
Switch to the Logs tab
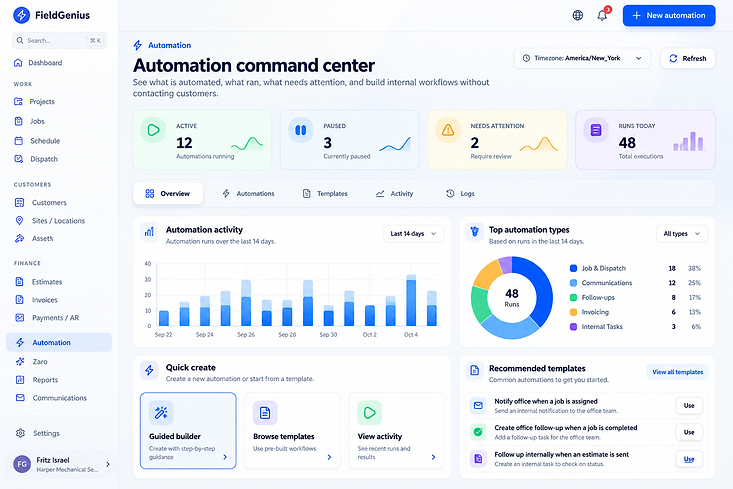pyautogui.click(x=460, y=194)
